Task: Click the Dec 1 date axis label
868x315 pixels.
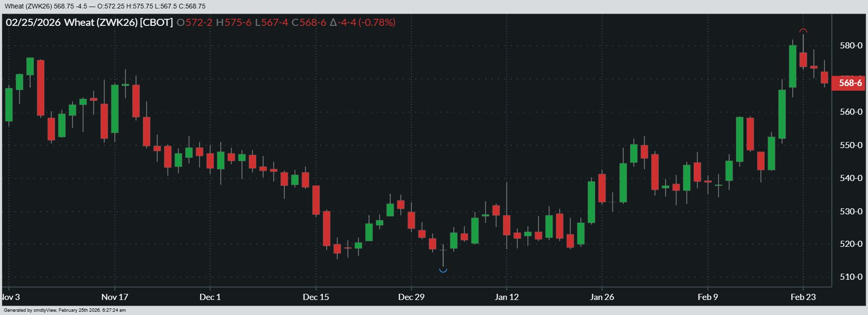Action: (210, 297)
